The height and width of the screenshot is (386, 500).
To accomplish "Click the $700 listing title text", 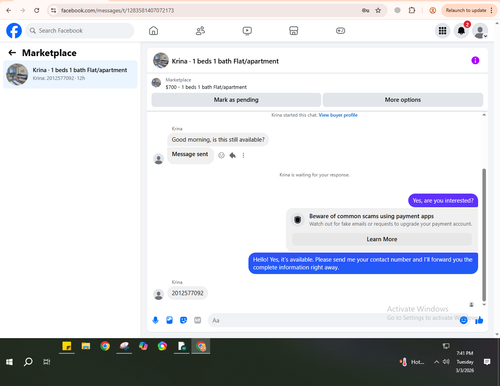I will 206,87.
